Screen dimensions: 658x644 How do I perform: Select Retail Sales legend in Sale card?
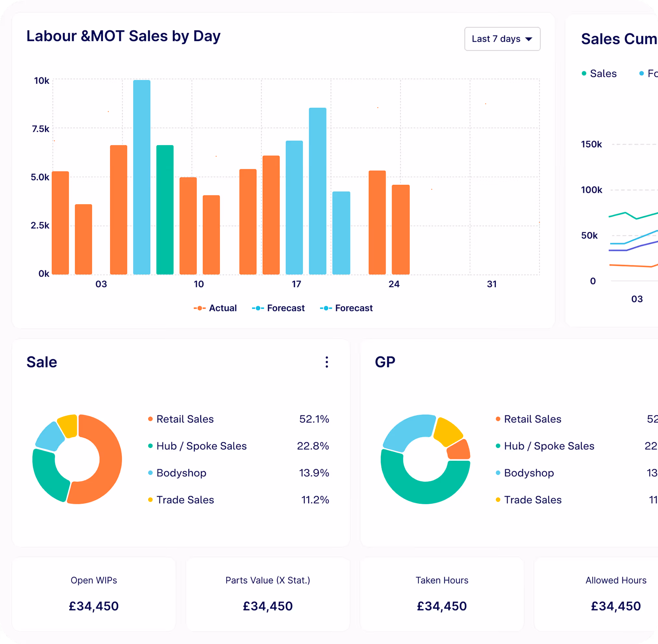pyautogui.click(x=185, y=419)
